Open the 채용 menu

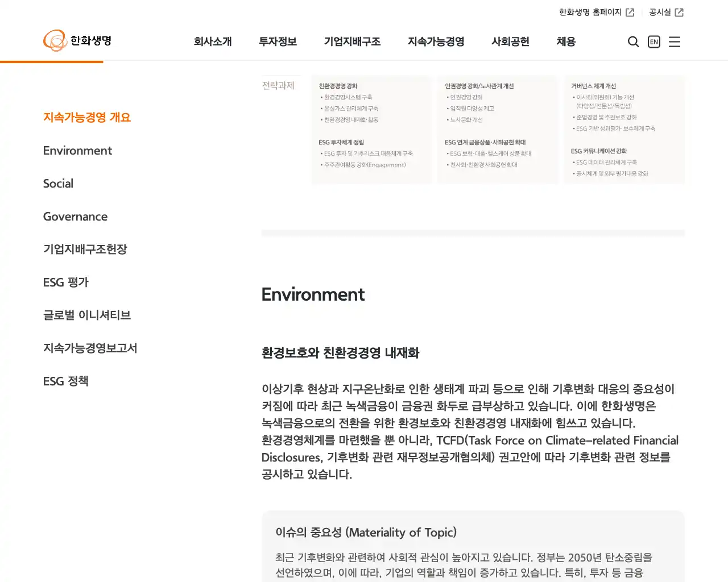point(566,41)
